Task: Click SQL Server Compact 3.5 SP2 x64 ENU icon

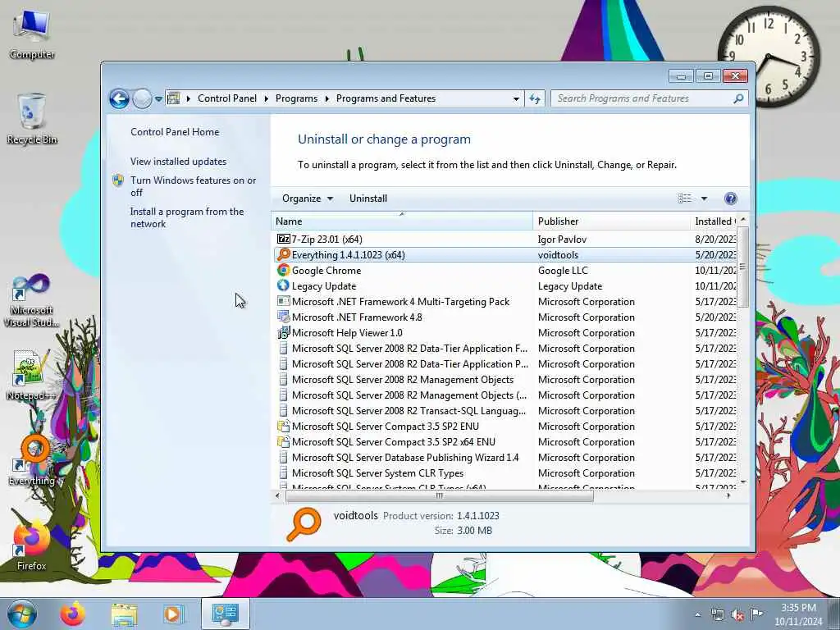Action: coord(283,441)
